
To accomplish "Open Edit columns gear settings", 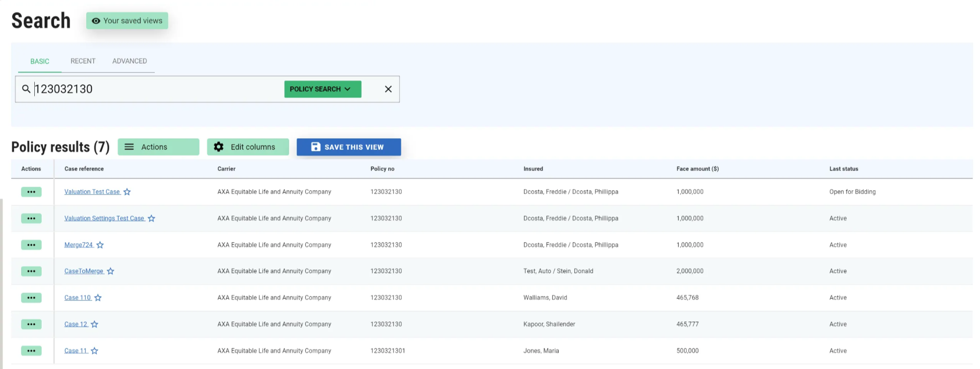I will (x=247, y=147).
